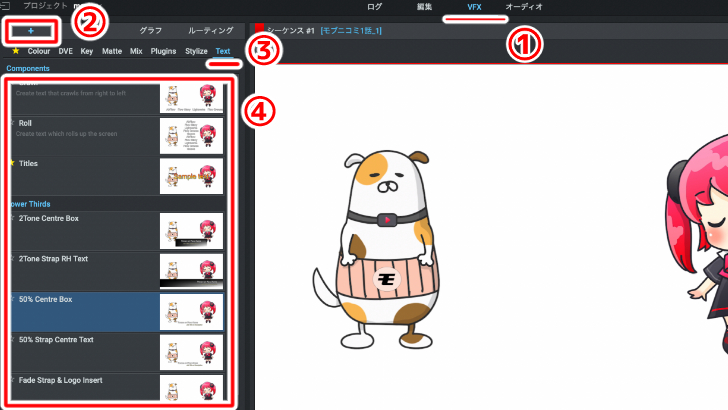Click the Components section heading
Screen dimensions: 728x410
click(28, 68)
